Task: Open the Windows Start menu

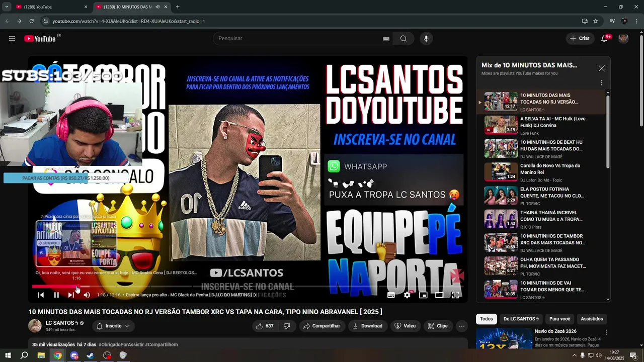Action: point(8,355)
